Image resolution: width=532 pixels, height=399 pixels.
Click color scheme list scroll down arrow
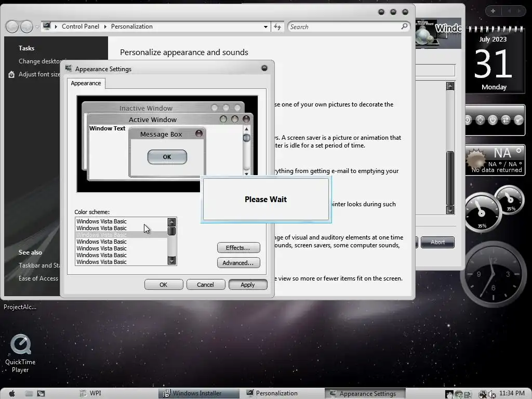(171, 261)
